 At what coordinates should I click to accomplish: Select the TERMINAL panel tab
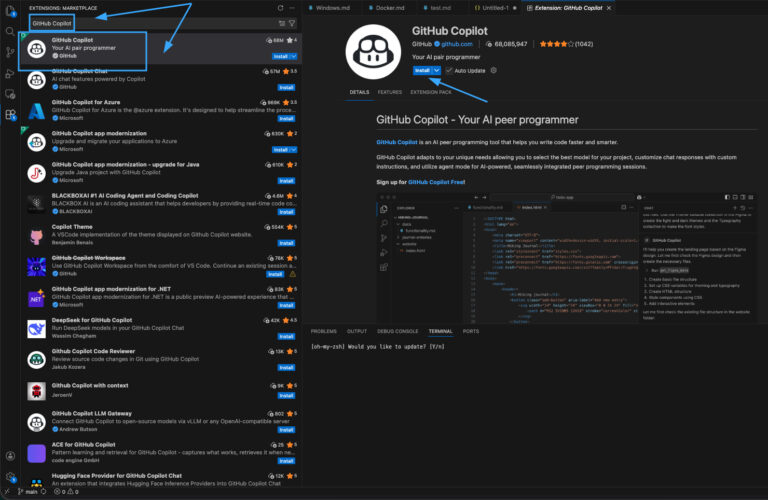440,332
